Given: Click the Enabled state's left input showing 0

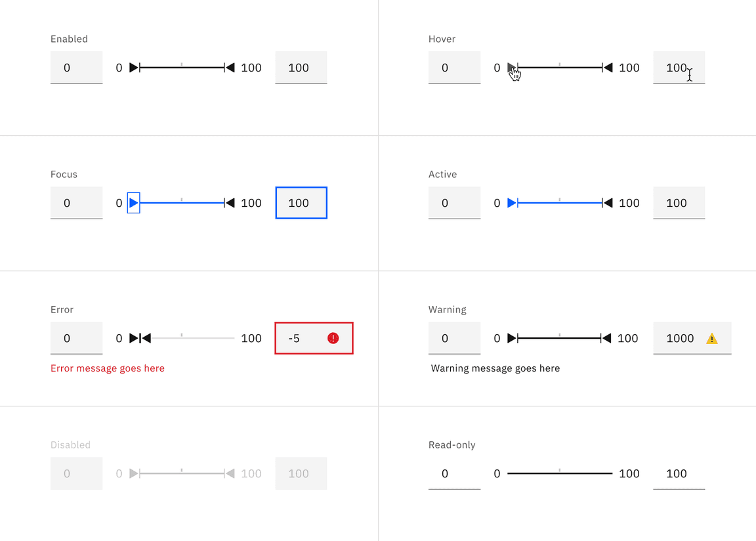Looking at the screenshot, I should pos(76,68).
